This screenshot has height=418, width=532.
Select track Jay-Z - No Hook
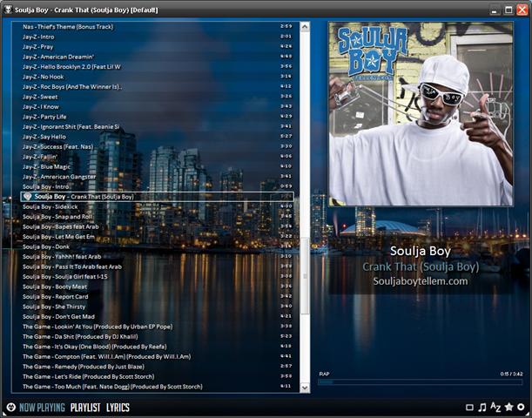[157, 77]
